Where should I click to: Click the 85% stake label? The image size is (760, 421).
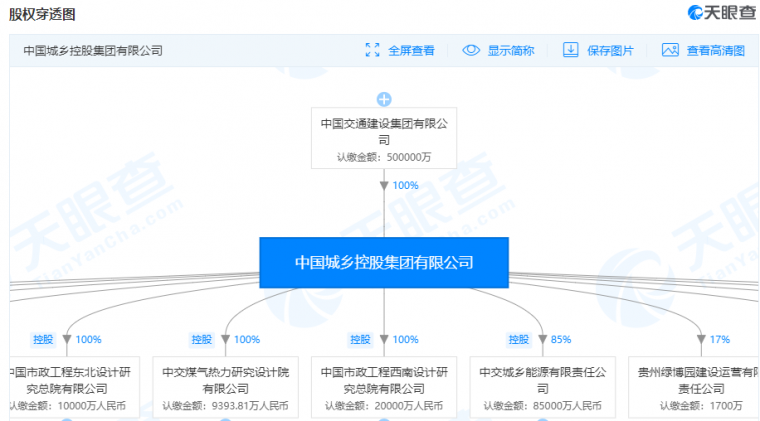click(x=562, y=339)
